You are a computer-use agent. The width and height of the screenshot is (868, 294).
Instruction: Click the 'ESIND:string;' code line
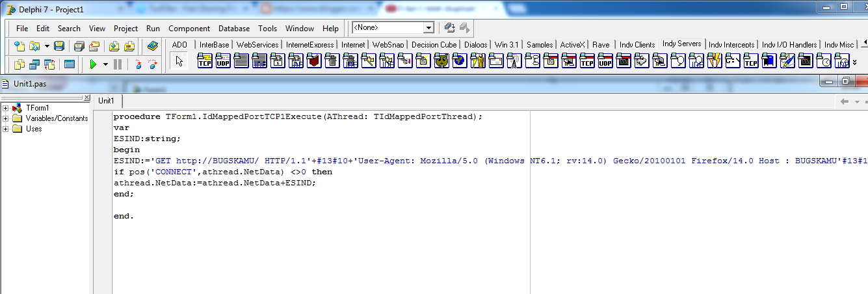[x=147, y=139]
